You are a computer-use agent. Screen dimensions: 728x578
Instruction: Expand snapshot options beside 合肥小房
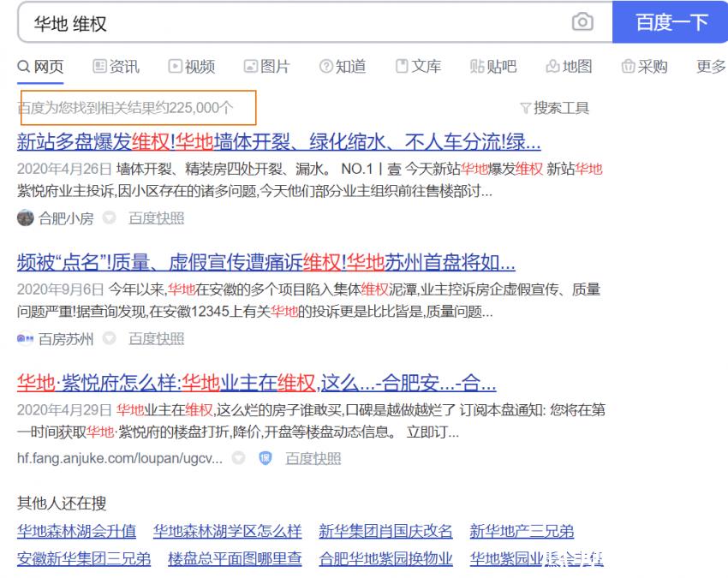tap(110, 218)
